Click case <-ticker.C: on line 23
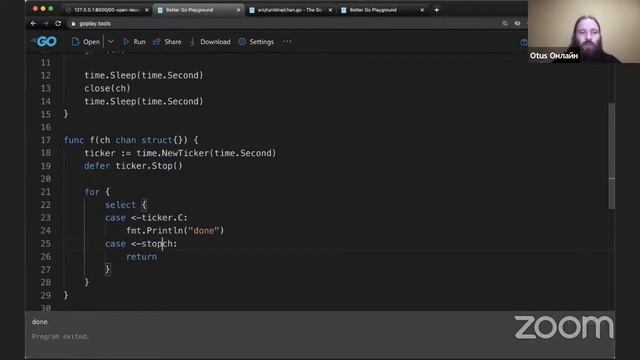 click(146, 218)
